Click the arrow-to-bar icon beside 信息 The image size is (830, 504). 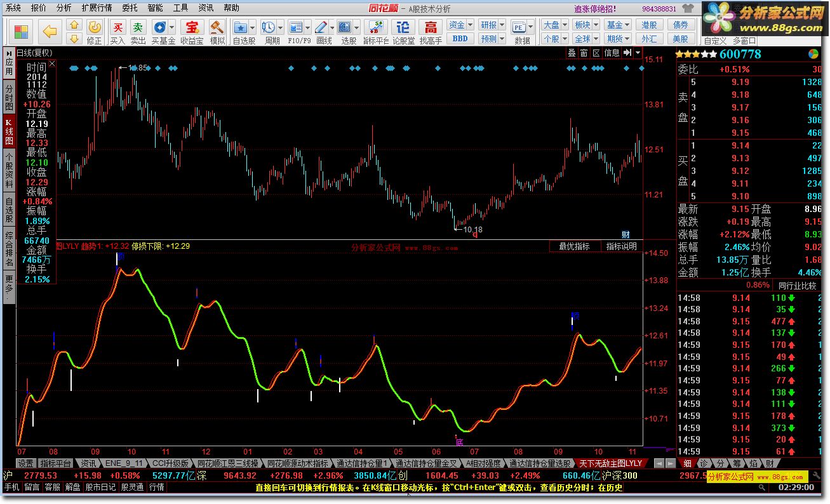click(x=627, y=53)
